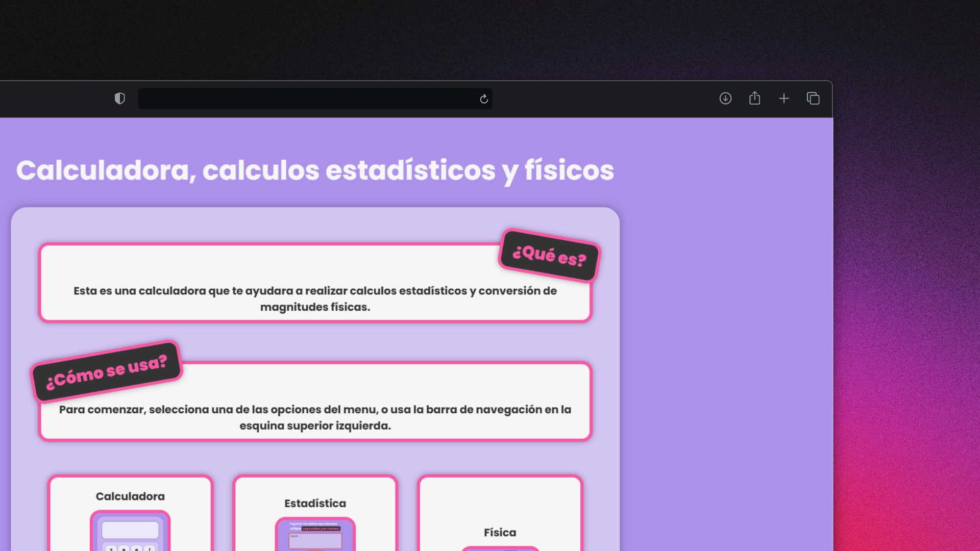The image size is (980, 551).
Task: Open a new tab with plus icon
Action: (x=784, y=98)
